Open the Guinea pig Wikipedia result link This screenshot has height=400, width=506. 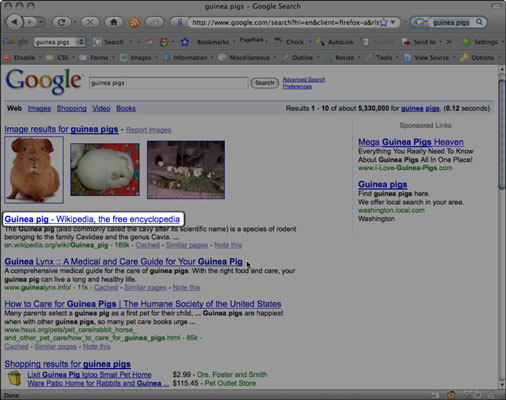point(92,219)
